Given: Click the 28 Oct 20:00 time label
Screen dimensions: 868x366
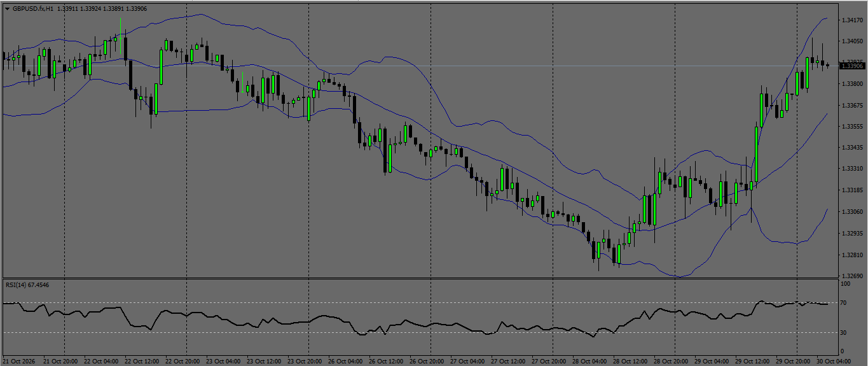Looking at the screenshot, I should point(670,361).
